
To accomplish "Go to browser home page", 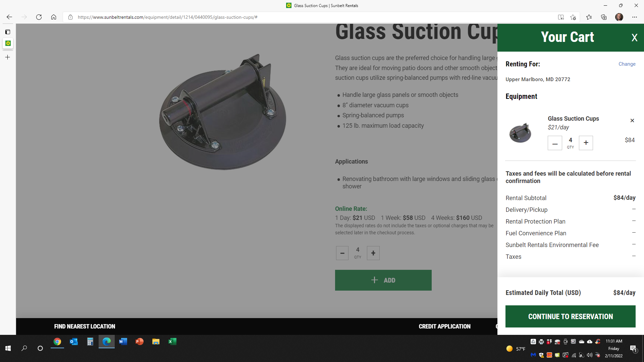I will [x=54, y=17].
